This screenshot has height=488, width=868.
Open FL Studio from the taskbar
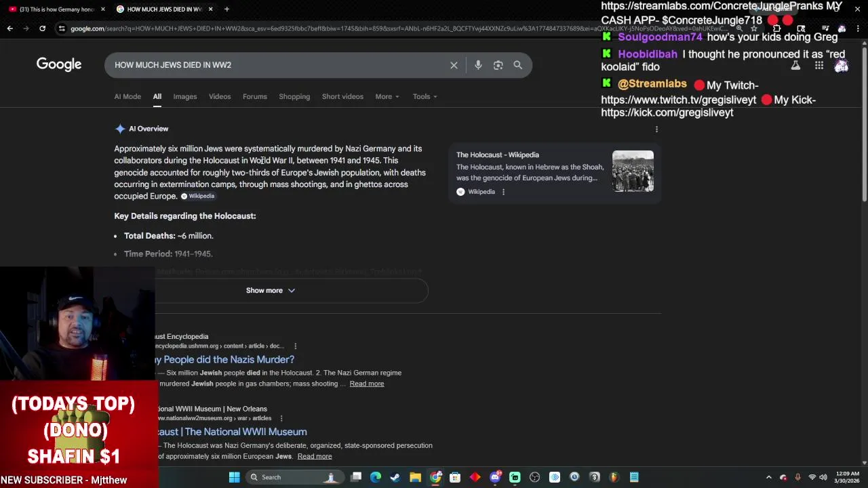614,477
